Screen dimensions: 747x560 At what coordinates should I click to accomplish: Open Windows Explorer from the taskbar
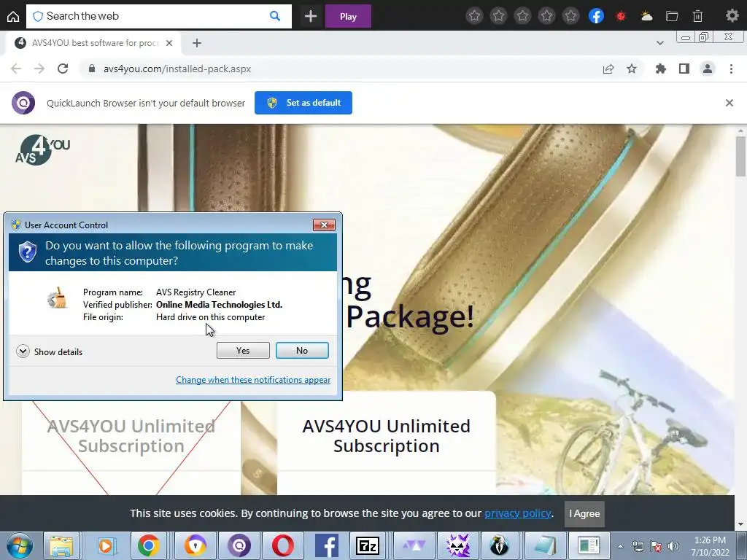62,545
